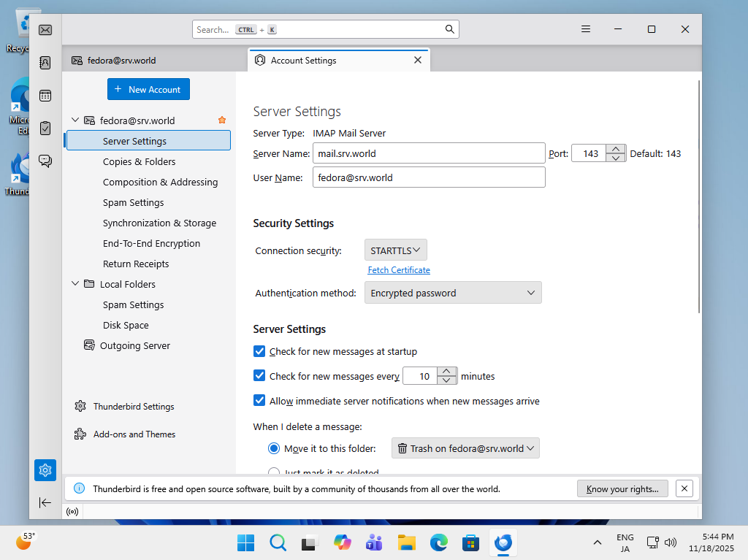The height and width of the screenshot is (560, 748).
Task: Open the Authentication method dropdown
Action: (x=453, y=293)
